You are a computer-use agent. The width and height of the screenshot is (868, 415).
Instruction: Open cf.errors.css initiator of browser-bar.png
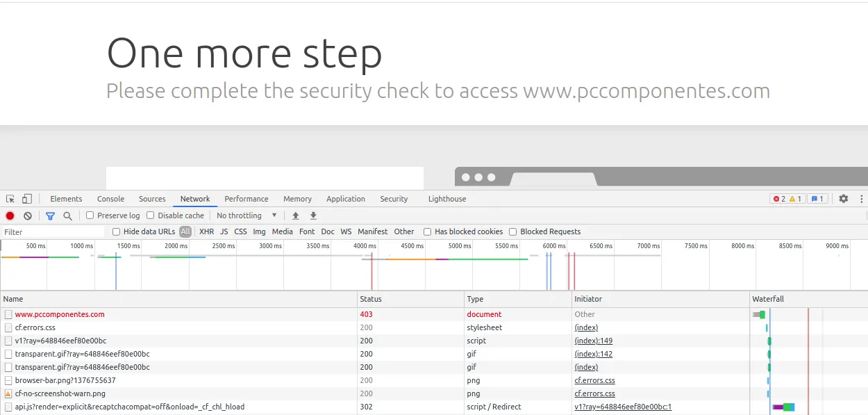point(594,380)
